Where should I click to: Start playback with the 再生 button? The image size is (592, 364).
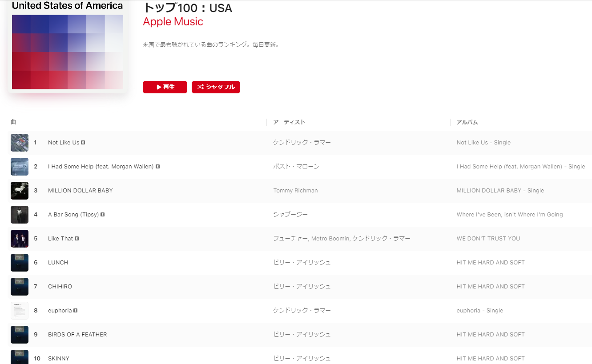coord(165,87)
